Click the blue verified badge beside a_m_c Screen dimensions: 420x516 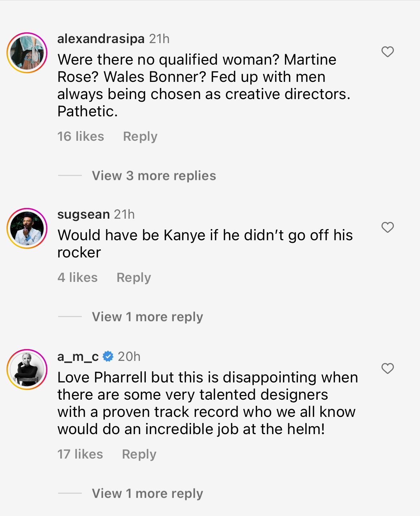tap(108, 357)
